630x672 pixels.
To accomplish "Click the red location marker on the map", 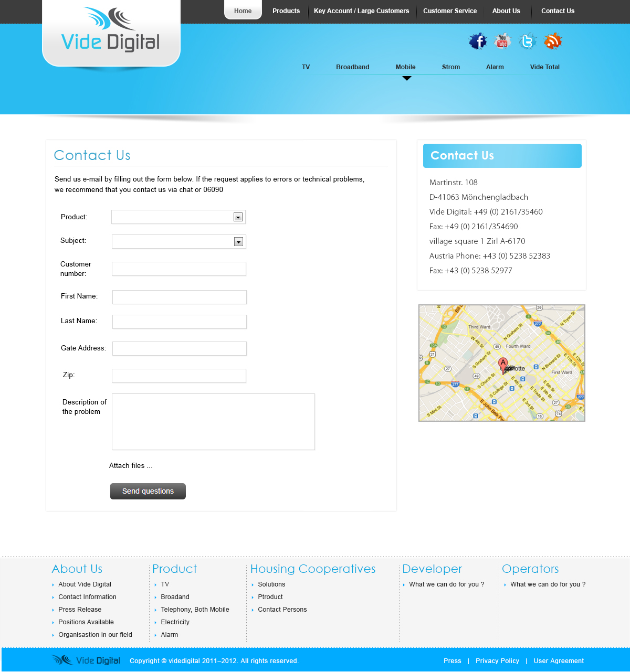I will tap(503, 365).
